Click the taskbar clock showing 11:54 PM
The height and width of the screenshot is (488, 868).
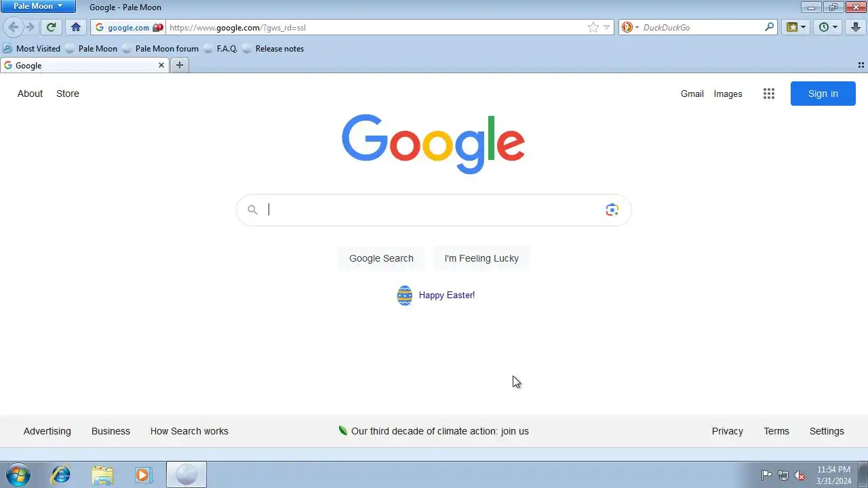[x=833, y=475]
